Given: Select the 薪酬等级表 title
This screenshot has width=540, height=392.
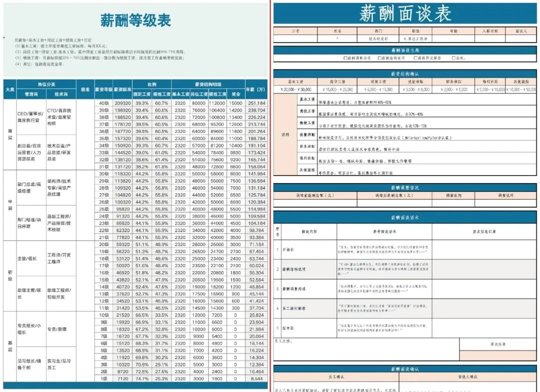Looking at the screenshot, I should [135, 22].
